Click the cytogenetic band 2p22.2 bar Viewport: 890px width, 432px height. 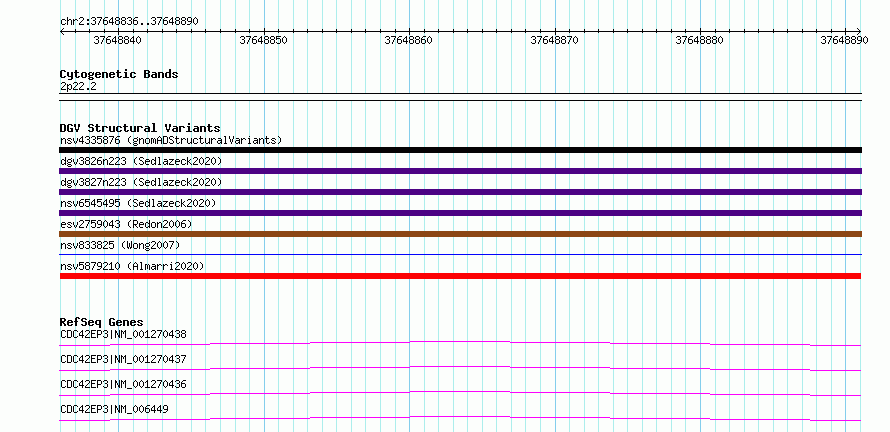[x=460, y=97]
